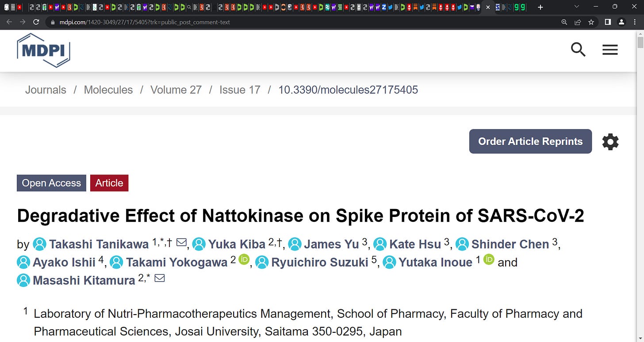Bookmark this page with star icon
The height and width of the screenshot is (342, 644).
tap(591, 22)
